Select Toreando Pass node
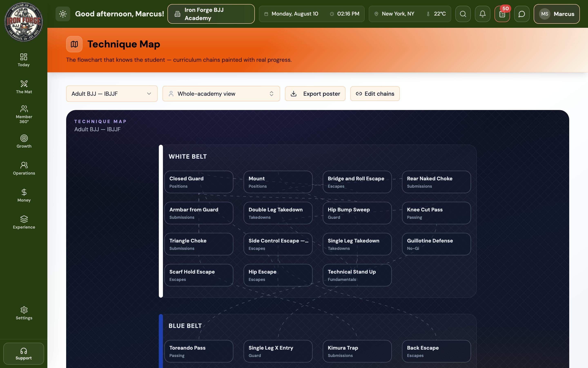Image resolution: width=588 pixels, height=368 pixels. coord(198,351)
